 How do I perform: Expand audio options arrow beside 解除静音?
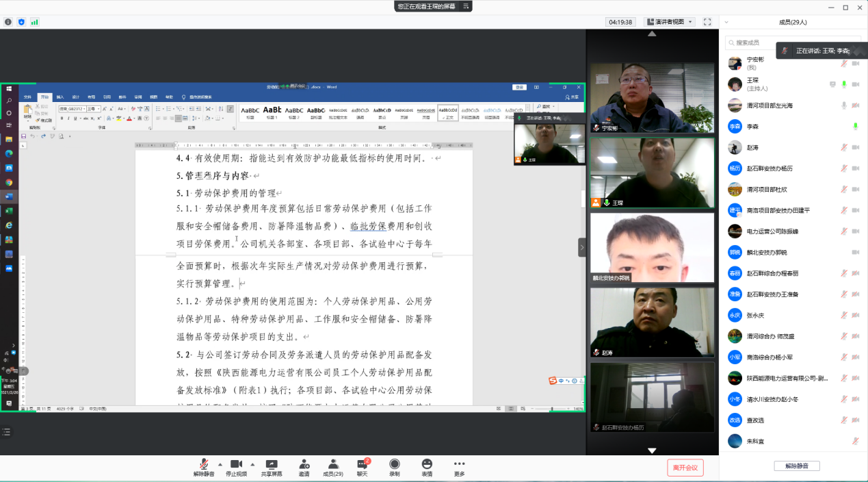pos(220,464)
